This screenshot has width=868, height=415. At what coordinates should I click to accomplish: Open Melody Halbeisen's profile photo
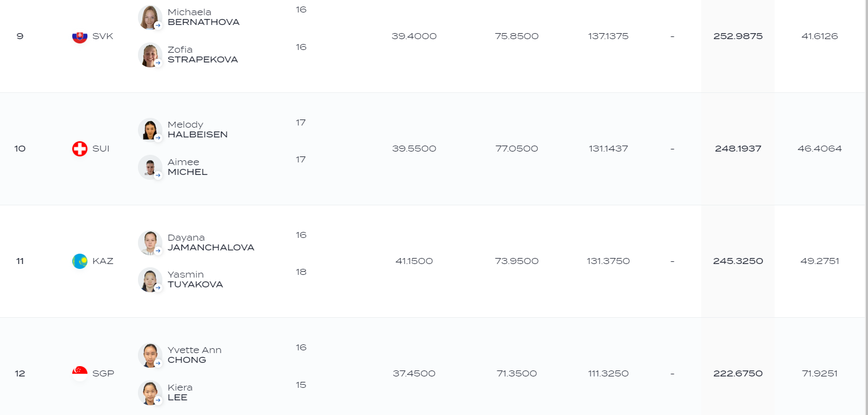(x=150, y=130)
